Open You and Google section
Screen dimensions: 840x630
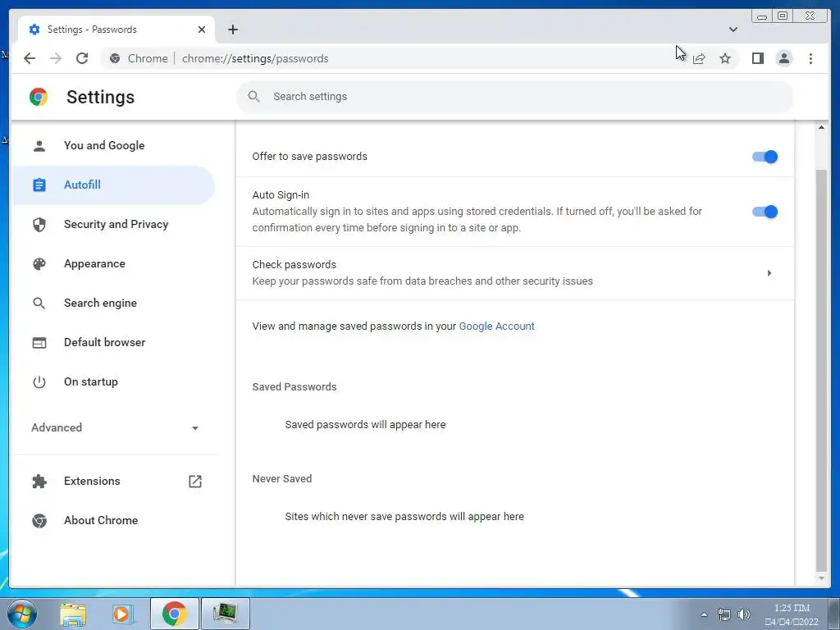pyautogui.click(x=113, y=146)
